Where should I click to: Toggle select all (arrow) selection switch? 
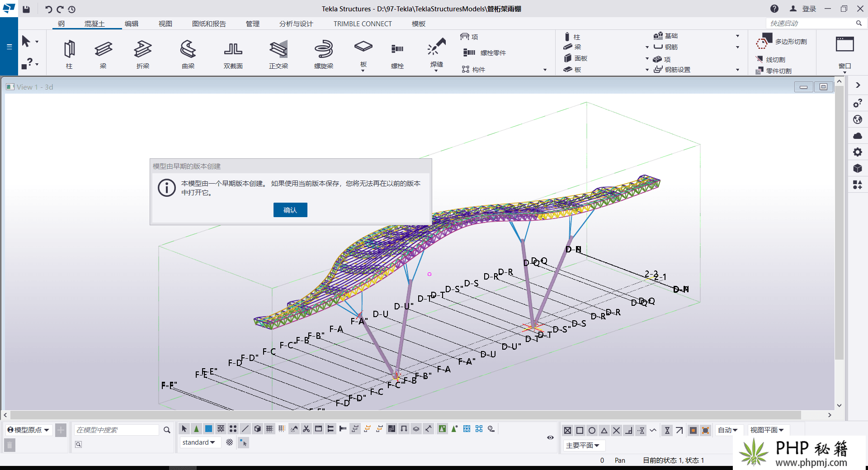click(x=184, y=428)
